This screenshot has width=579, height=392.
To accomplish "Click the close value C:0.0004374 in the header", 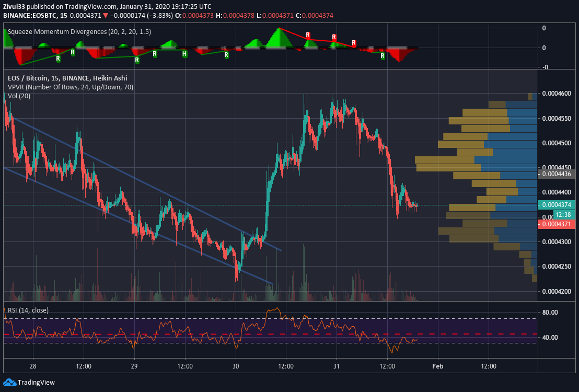I will (x=315, y=16).
